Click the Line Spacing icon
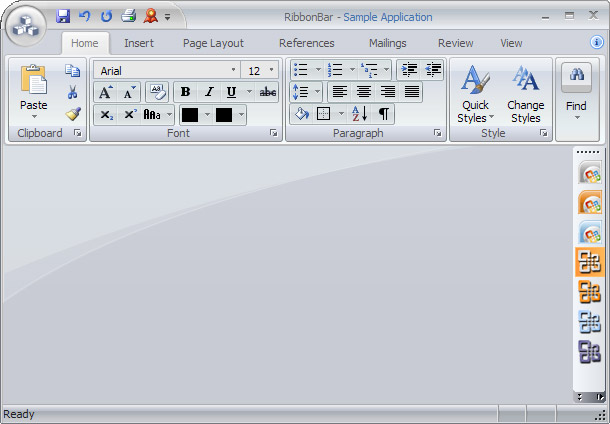This screenshot has width=610, height=424. click(x=301, y=92)
